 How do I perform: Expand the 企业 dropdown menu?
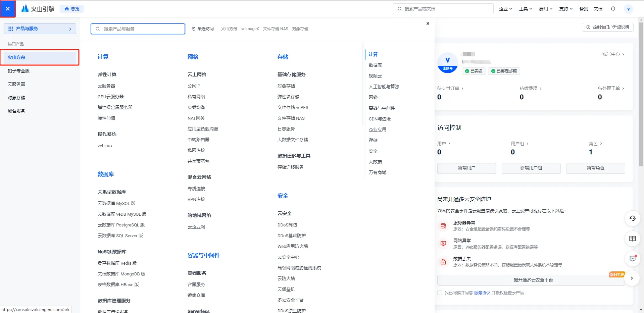tap(505, 9)
